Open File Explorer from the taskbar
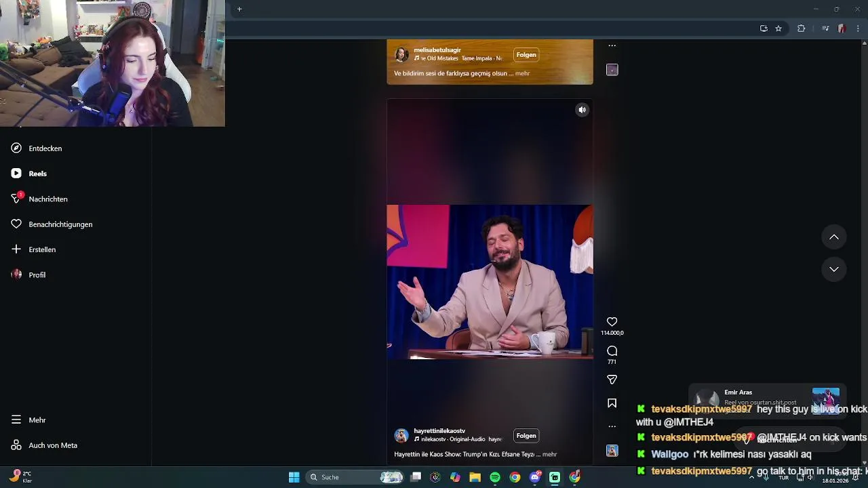Viewport: 868px width, 488px height. pyautogui.click(x=475, y=477)
